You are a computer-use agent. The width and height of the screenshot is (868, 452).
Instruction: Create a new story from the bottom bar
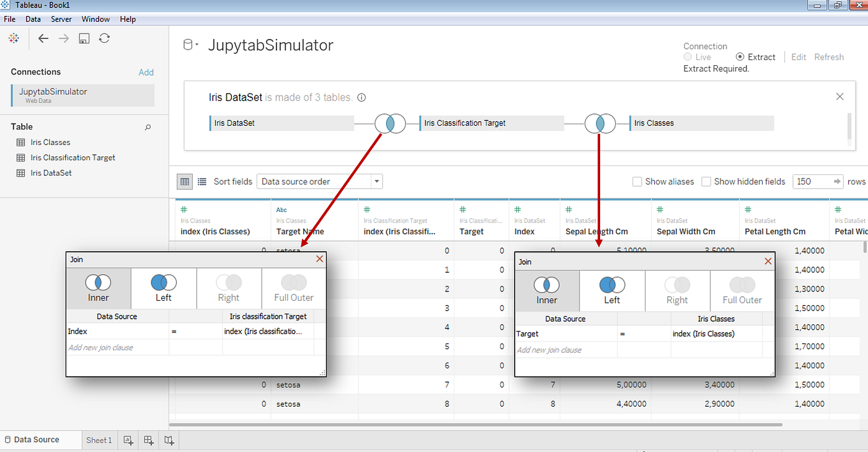169,440
